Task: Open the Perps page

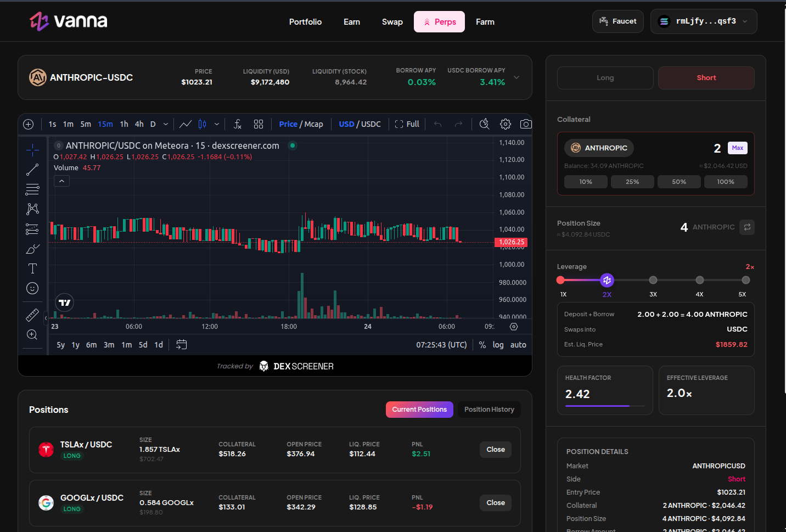Action: [x=439, y=22]
